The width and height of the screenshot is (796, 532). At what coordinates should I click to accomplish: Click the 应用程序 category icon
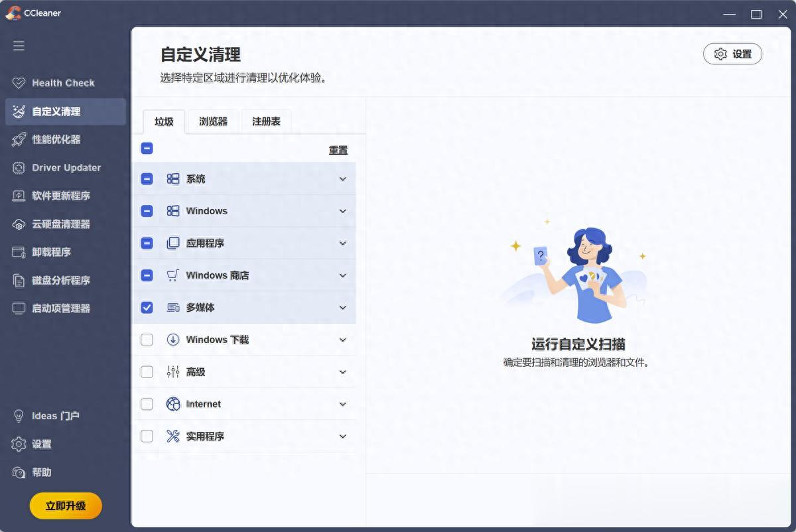point(173,243)
